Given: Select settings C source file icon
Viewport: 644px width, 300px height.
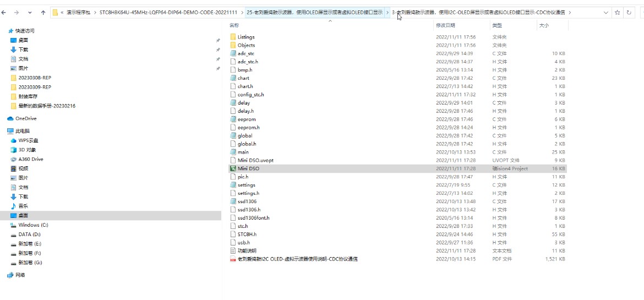Looking at the screenshot, I should 233,185.
